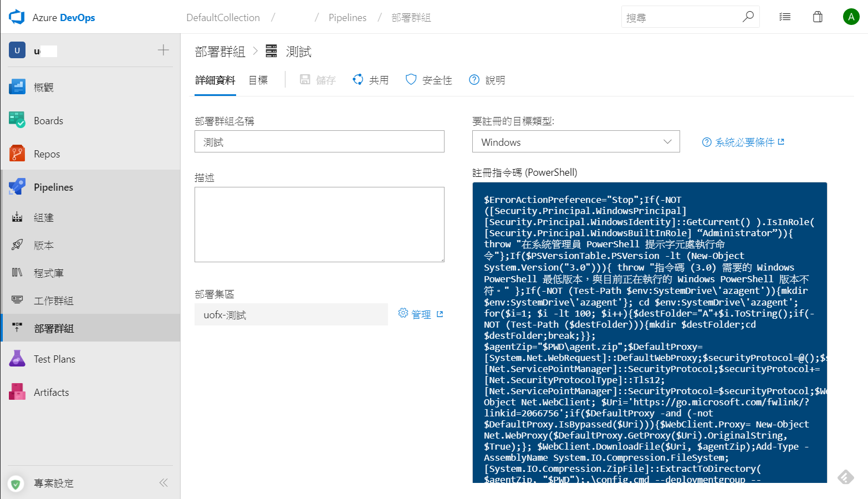Open 安全性 security settings
The height and width of the screenshot is (499, 868).
[429, 80]
